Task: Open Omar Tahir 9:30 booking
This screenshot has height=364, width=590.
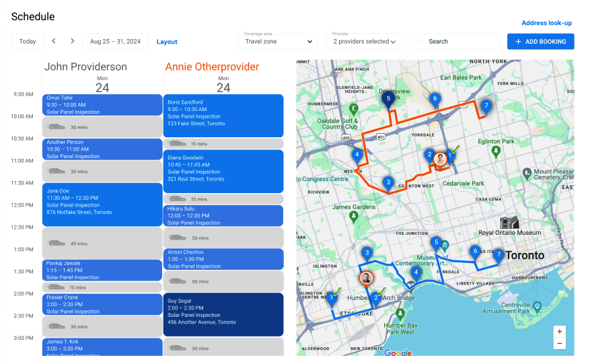Action: coord(102,105)
